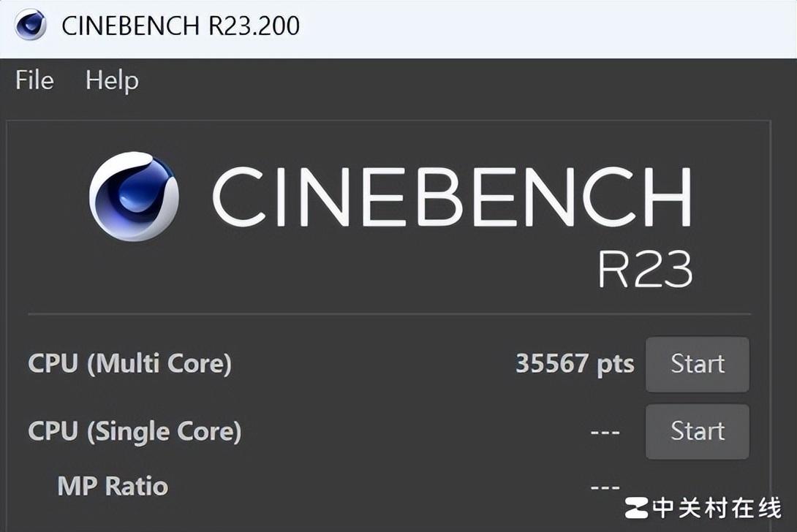
Task: Click the large CINEBENCH wordmark
Action: [452, 197]
